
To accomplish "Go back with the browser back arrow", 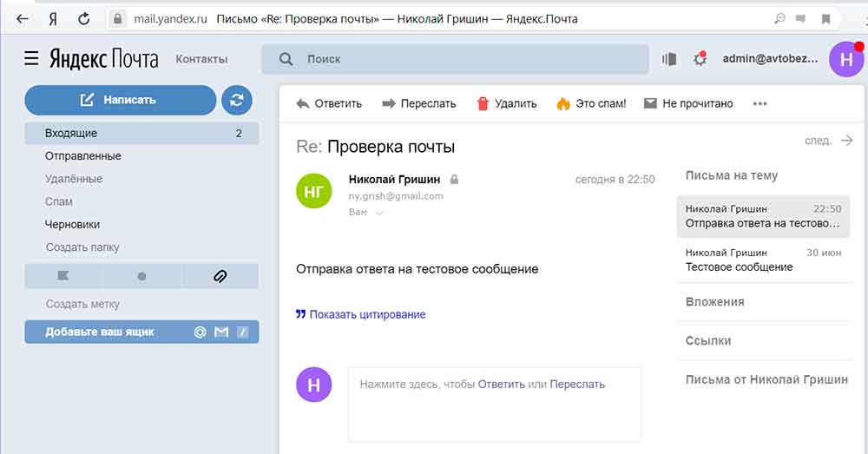I will click(x=23, y=19).
